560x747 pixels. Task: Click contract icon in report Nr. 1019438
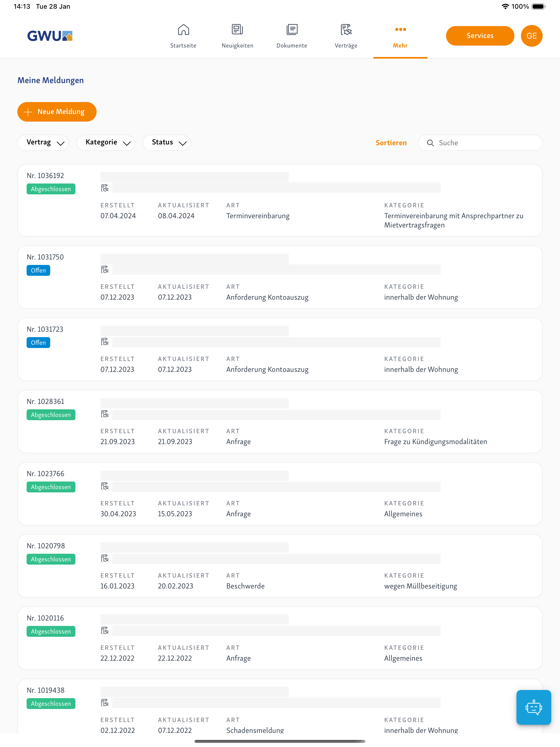point(105,703)
